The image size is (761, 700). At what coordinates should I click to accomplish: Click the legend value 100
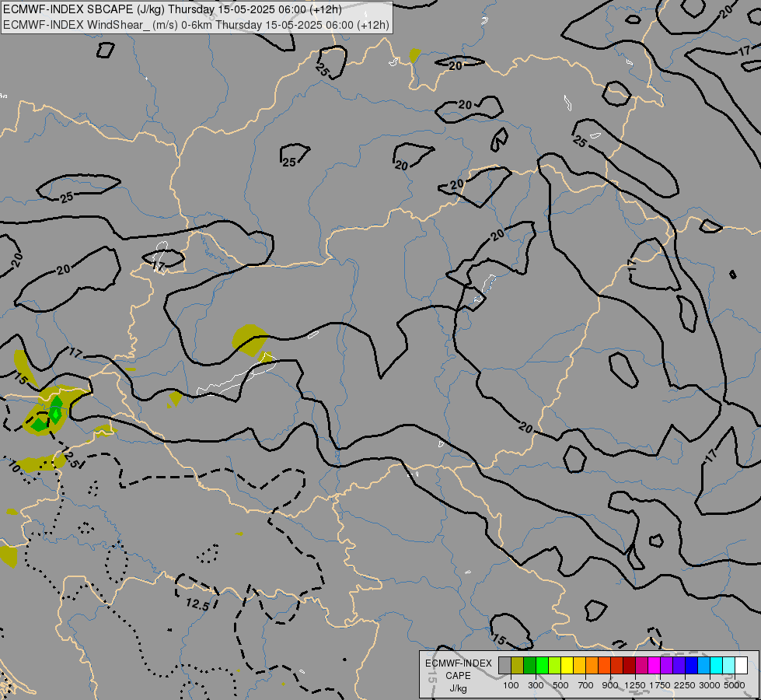[x=511, y=685]
